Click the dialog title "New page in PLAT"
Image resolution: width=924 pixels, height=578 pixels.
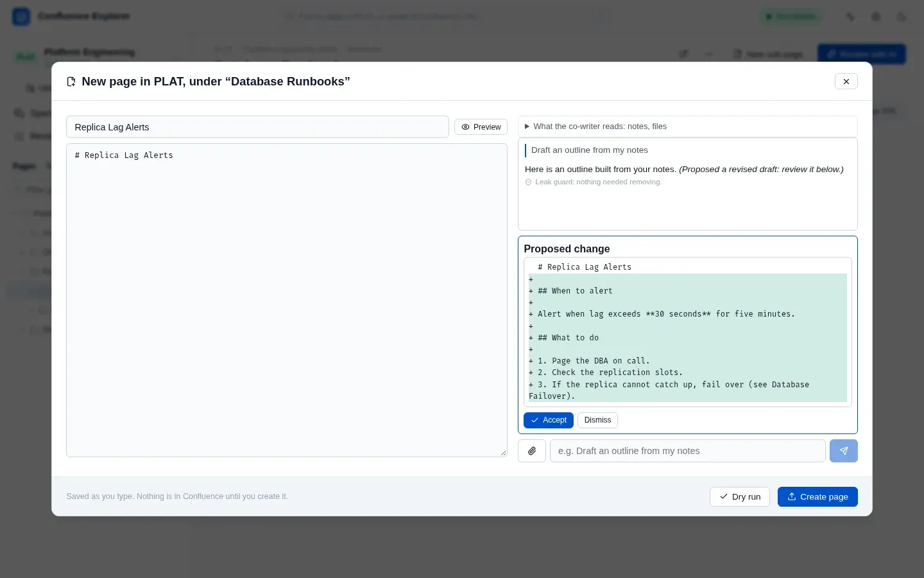point(216,82)
